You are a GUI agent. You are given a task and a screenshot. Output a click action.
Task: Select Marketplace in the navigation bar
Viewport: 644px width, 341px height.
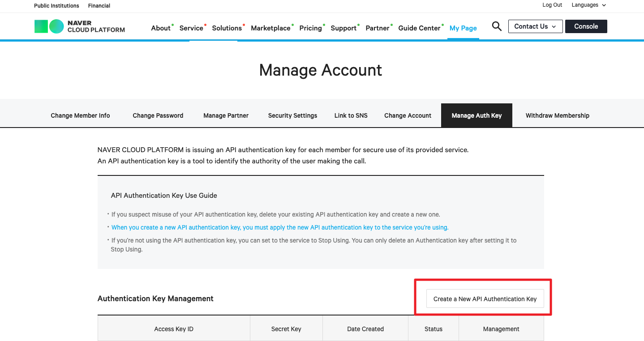[x=270, y=28]
